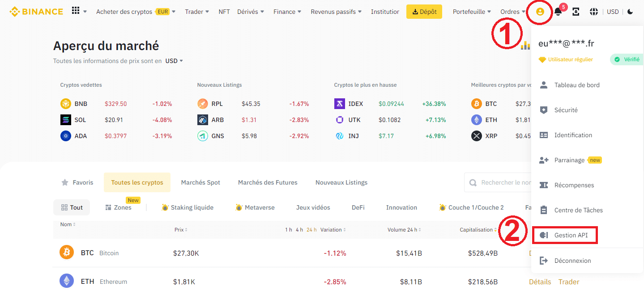Open the USD price display dropdown
The width and height of the screenshot is (644, 295).
point(174,61)
